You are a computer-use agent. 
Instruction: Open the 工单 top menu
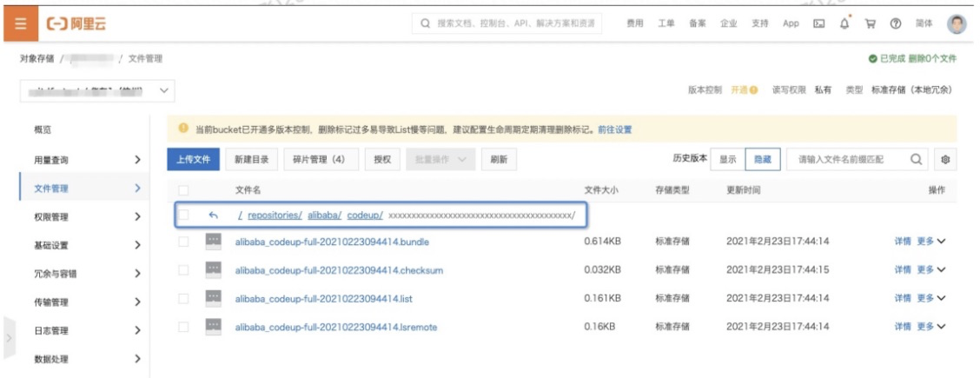click(x=666, y=23)
